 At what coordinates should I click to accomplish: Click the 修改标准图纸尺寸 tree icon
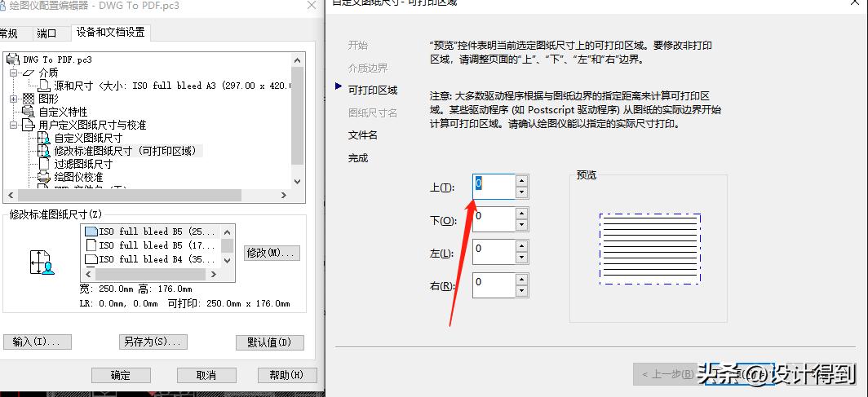pyautogui.click(x=44, y=150)
